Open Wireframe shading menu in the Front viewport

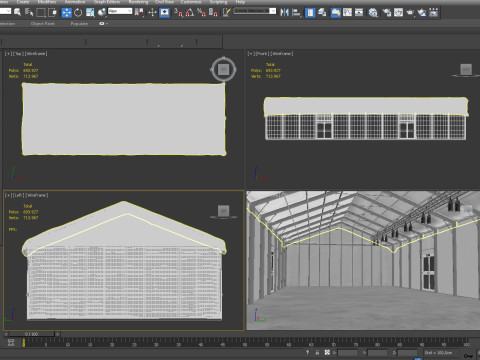282,54
